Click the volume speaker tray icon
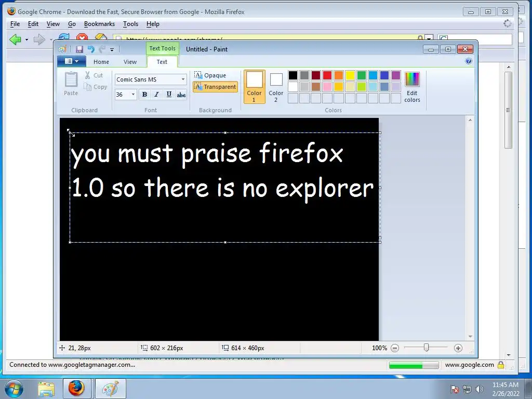The height and width of the screenshot is (399, 532). 479,389
